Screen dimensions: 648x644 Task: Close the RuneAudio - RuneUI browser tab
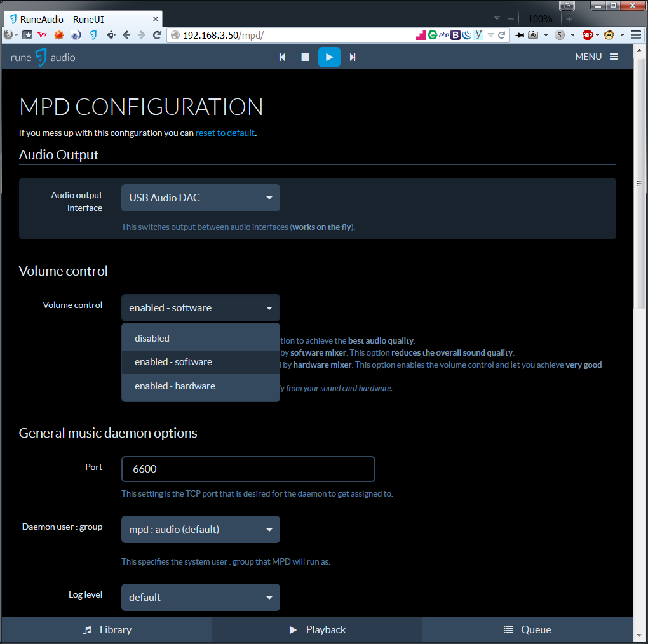pyautogui.click(x=156, y=19)
